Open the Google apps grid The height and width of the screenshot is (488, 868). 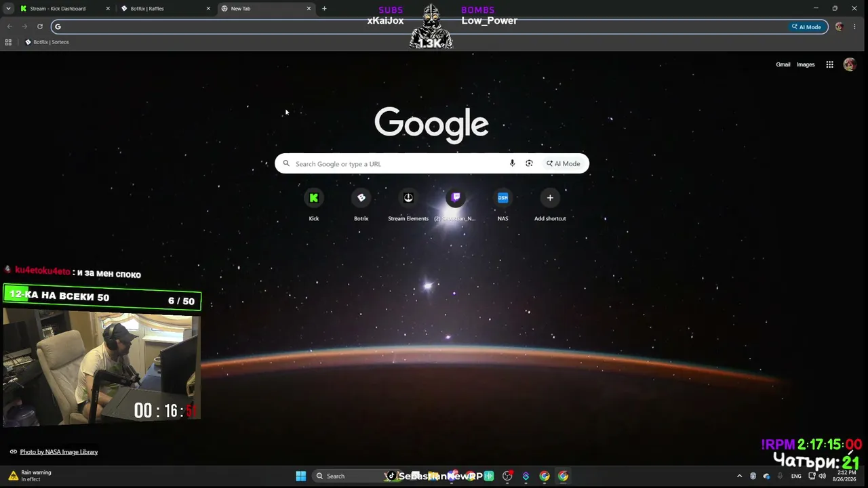[x=829, y=64]
